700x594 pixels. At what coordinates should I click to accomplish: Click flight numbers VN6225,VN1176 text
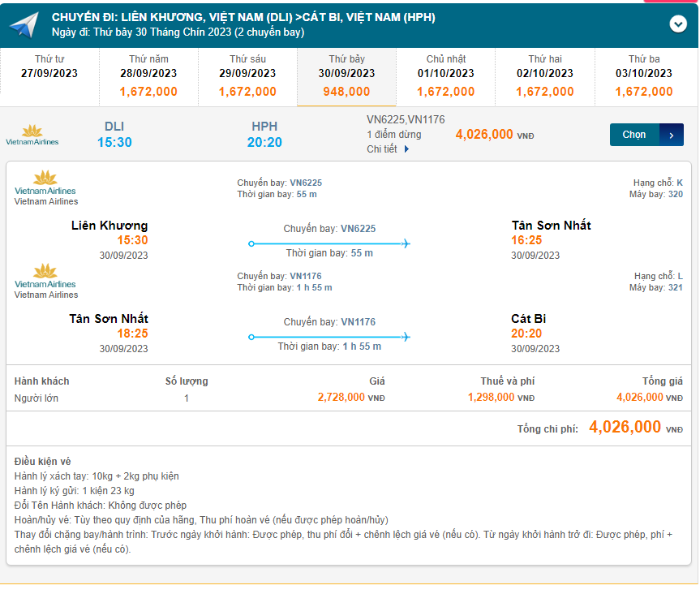[406, 119]
